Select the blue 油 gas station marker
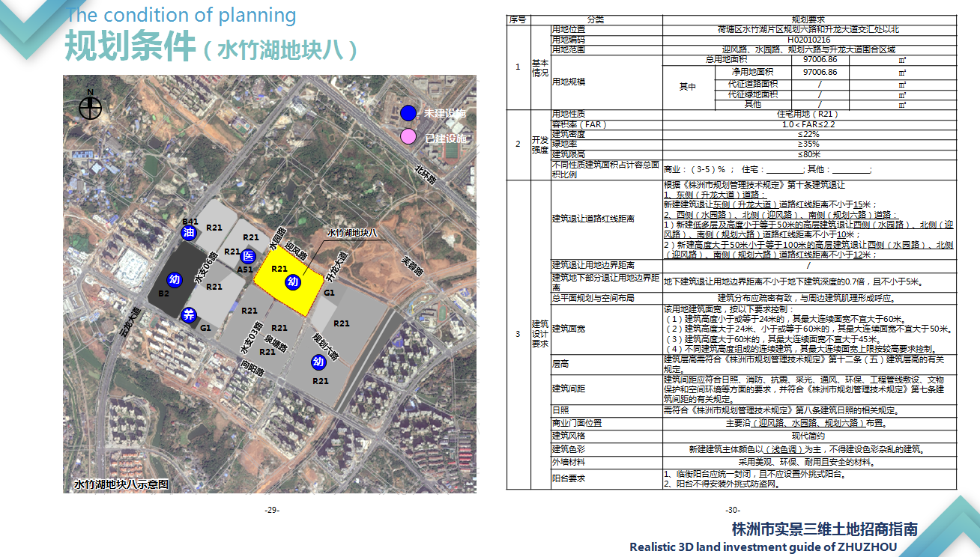Screen dimensions: 980x557 point(189,233)
